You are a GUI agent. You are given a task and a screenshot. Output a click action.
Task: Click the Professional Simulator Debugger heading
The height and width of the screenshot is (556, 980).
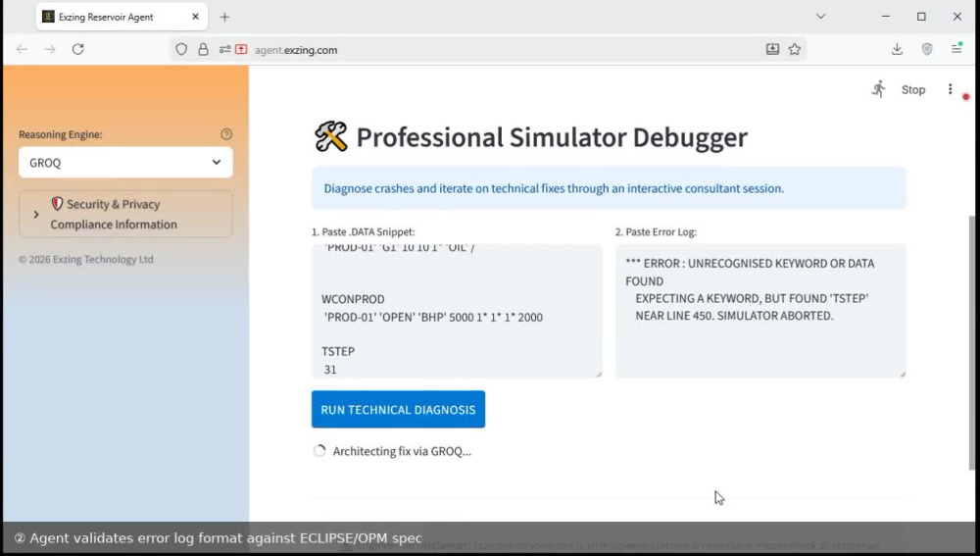click(x=552, y=137)
